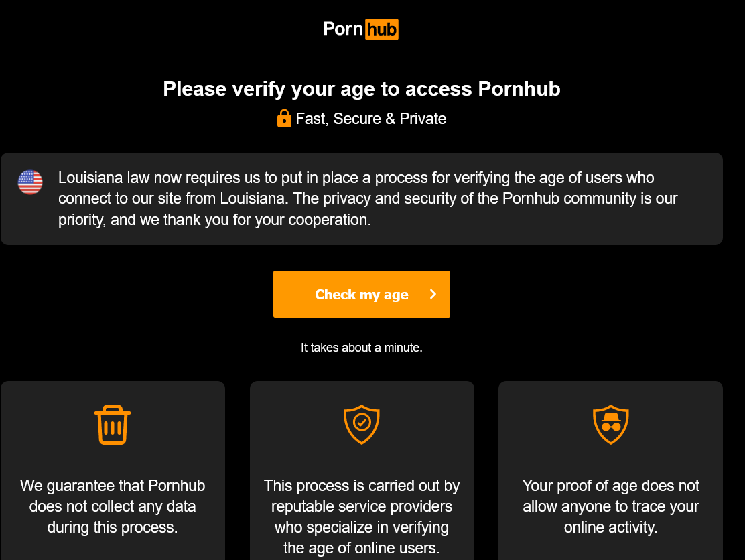Click the 'Check my age' button
Screen dimensions: 745x560
tap(362, 294)
